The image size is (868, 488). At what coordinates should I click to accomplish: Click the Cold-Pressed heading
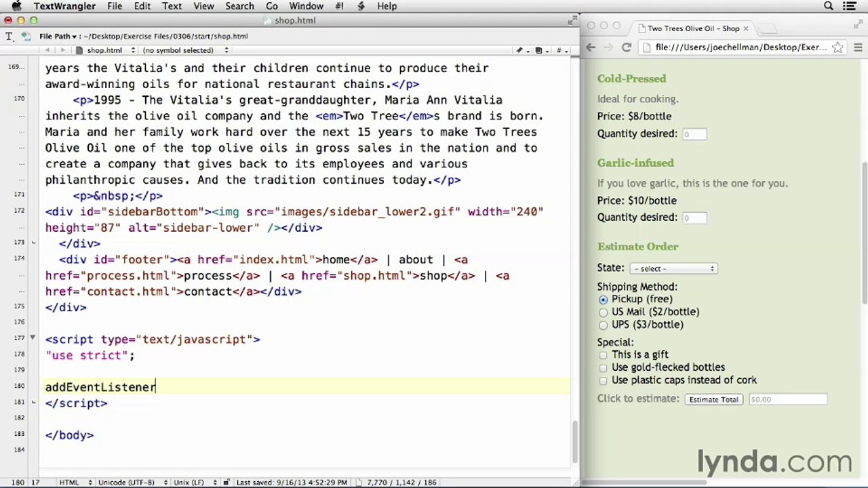click(631, 79)
